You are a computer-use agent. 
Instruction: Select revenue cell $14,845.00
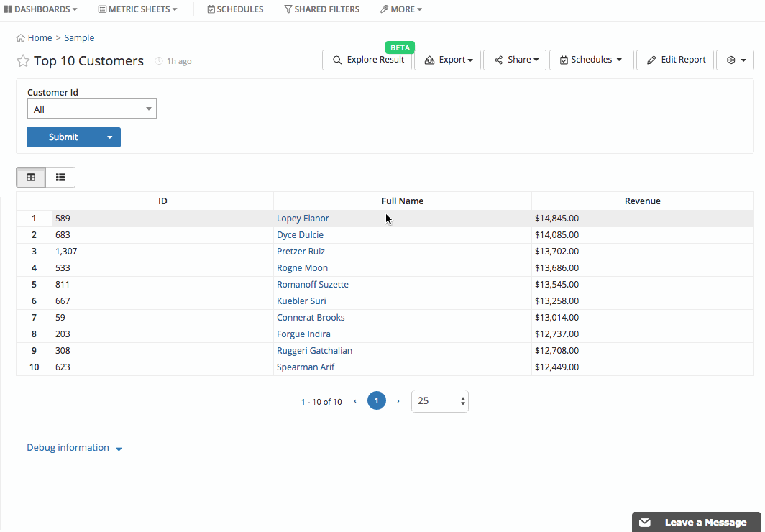point(643,219)
